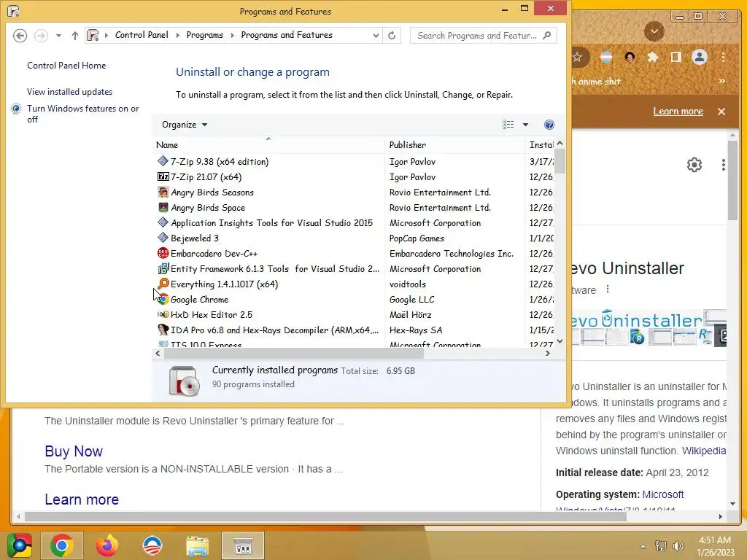Select 7-Zip 21.07 (x64) entry
This screenshot has width=747, height=560.
coord(206,177)
